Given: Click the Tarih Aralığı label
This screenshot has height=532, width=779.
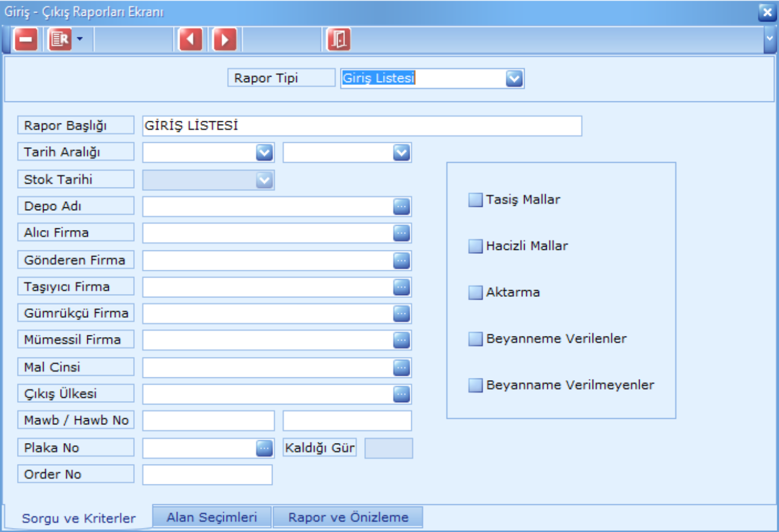Looking at the screenshot, I should pos(76,152).
